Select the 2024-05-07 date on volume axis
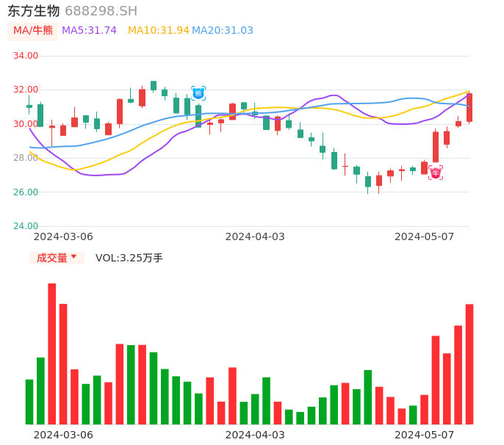The height and width of the screenshot is (445, 504). (x=425, y=435)
